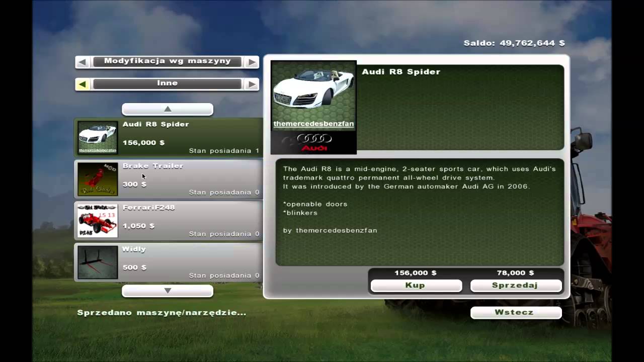
Task: Click the Audi brand logo
Action: point(313,143)
